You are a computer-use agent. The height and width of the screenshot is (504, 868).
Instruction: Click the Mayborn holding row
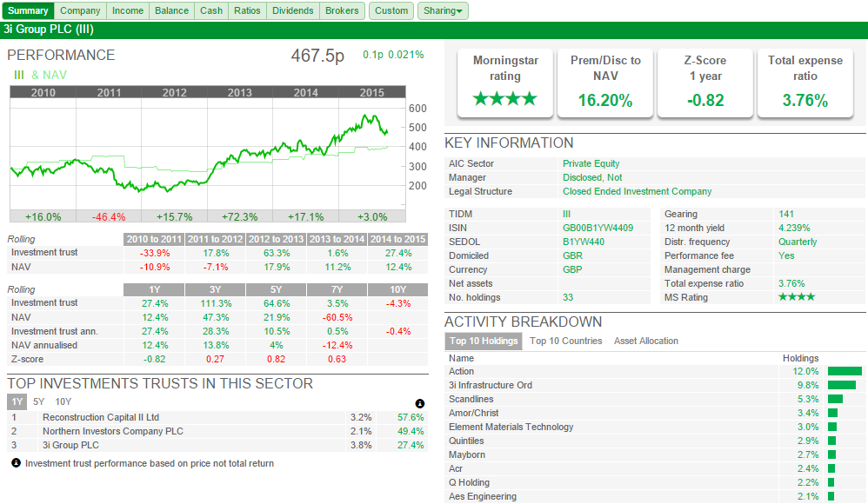[x=656, y=454]
